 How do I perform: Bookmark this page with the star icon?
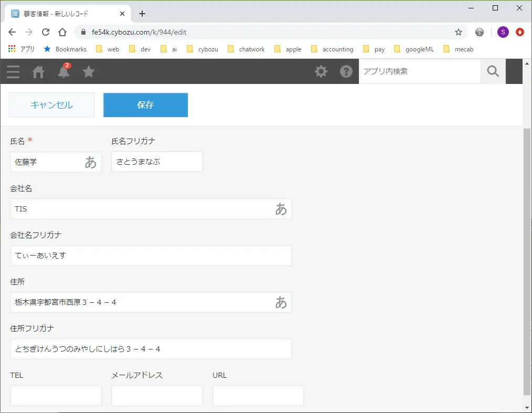click(x=459, y=32)
